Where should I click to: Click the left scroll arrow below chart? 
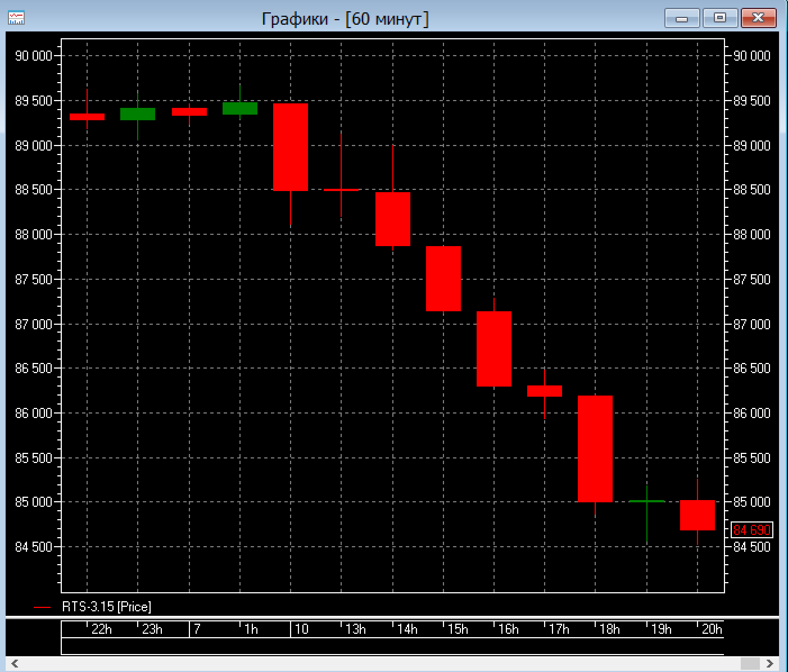coord(15,664)
